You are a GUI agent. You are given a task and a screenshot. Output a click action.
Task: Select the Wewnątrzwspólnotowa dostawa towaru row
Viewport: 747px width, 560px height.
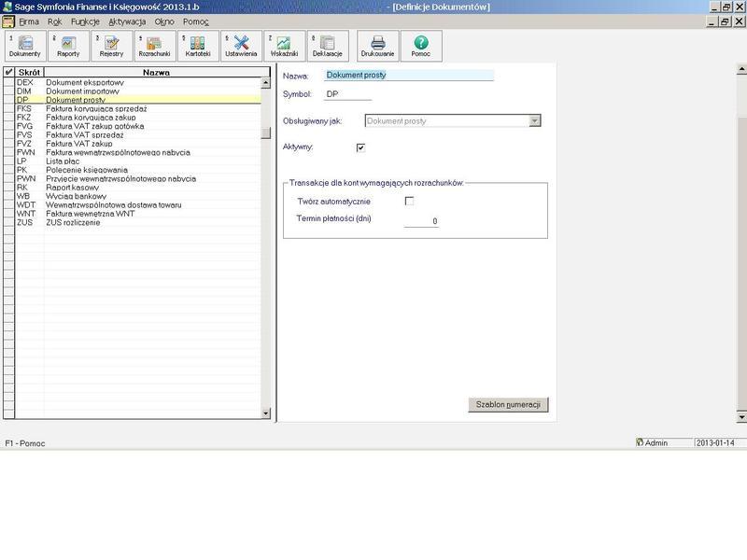138,204
